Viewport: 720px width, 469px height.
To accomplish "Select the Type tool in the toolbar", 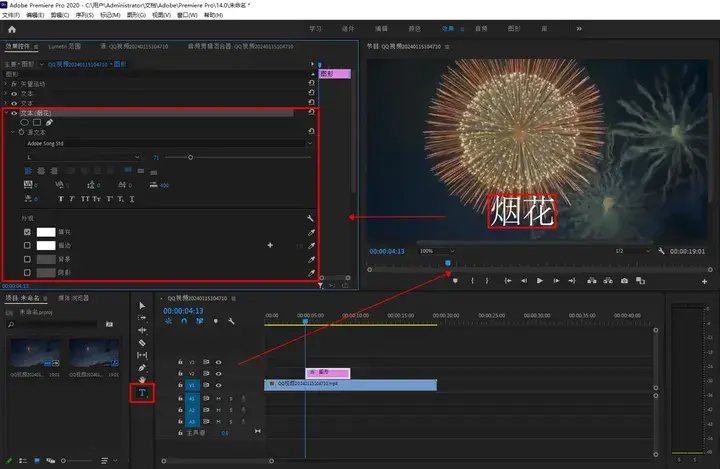I will pyautogui.click(x=142, y=393).
